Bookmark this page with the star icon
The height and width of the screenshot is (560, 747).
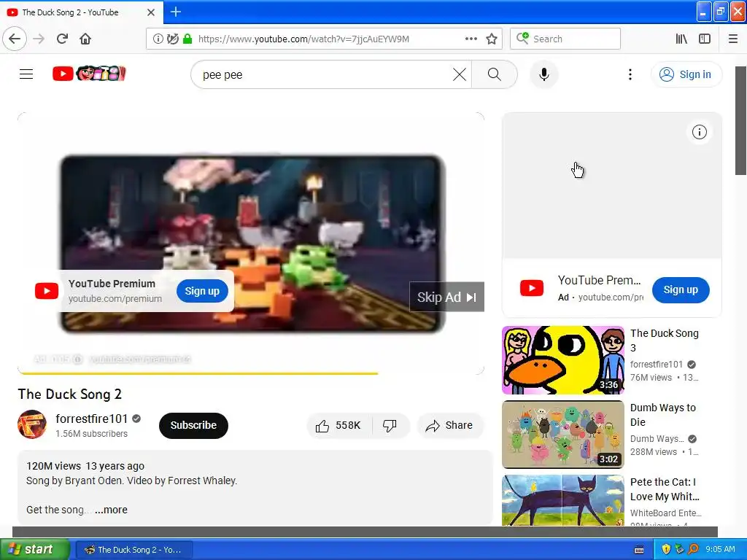[x=492, y=39]
